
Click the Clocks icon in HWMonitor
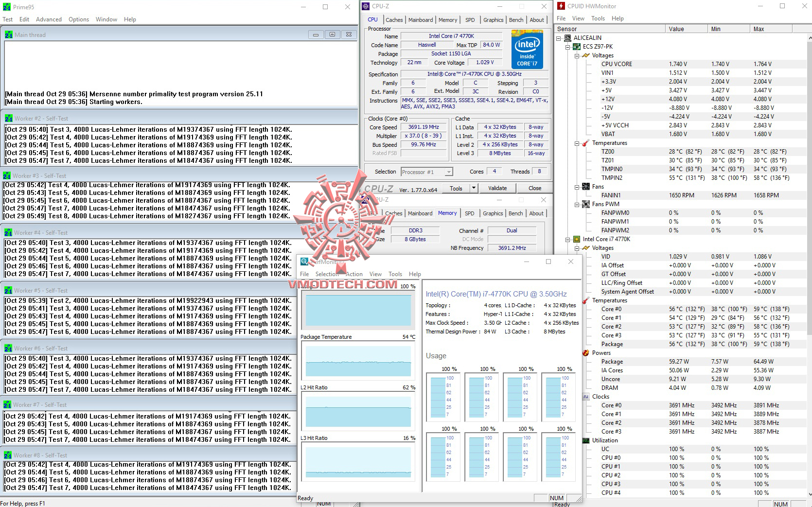[585, 397]
